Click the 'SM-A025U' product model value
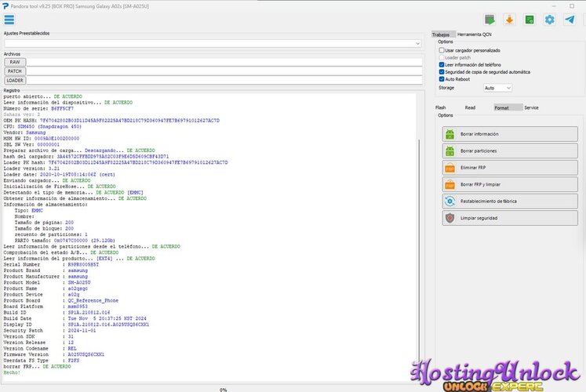586x392 pixels. coord(79,282)
